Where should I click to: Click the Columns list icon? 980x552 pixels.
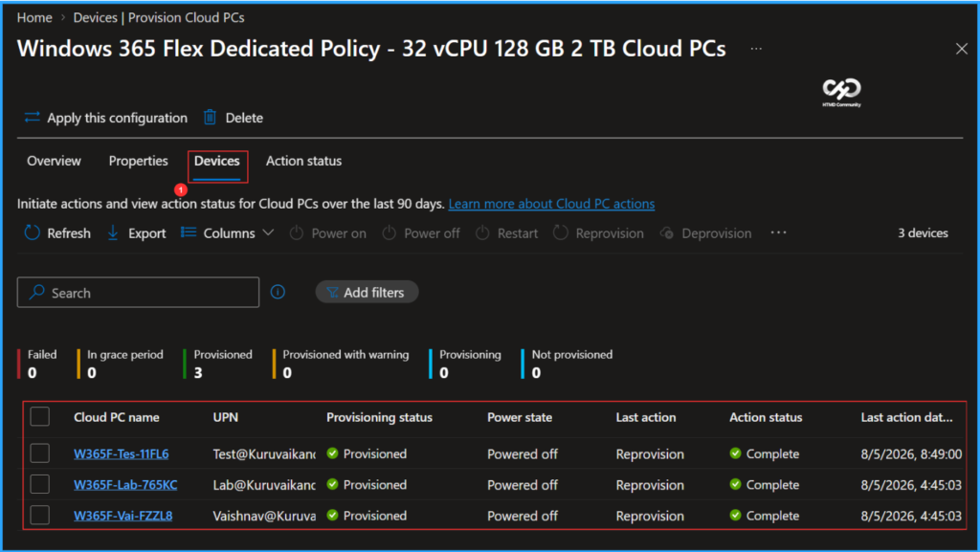click(x=189, y=232)
